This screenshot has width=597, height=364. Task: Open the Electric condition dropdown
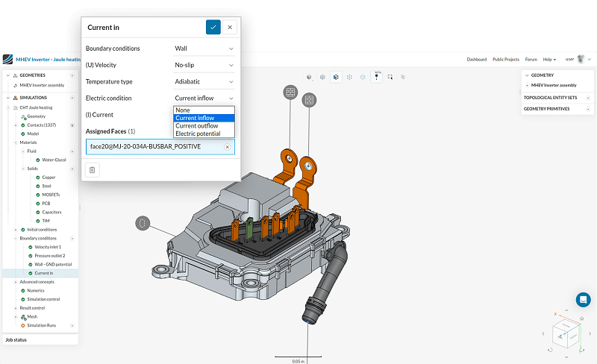click(204, 98)
